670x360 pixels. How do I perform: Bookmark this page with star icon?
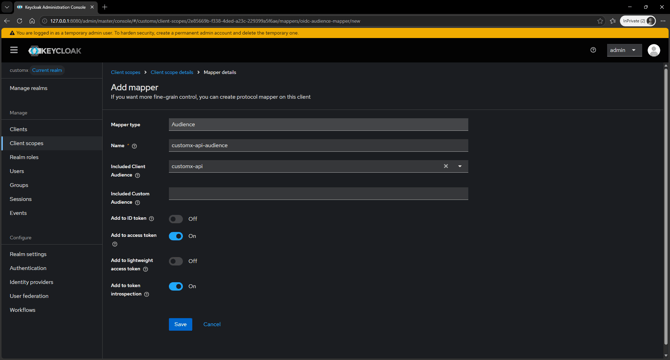click(x=600, y=21)
